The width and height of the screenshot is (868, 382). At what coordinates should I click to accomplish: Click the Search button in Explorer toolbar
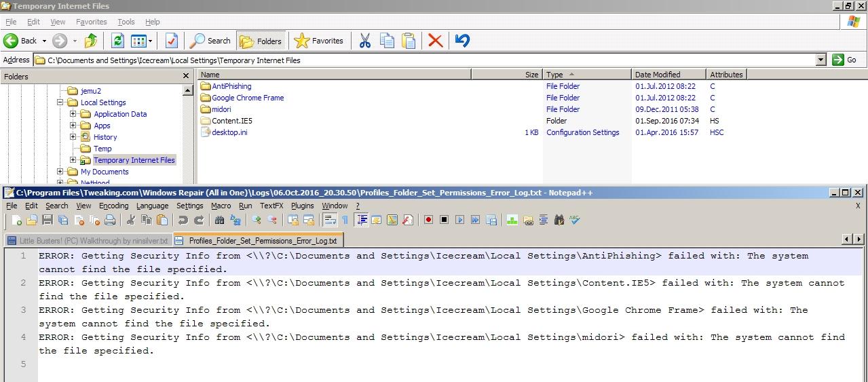(210, 41)
